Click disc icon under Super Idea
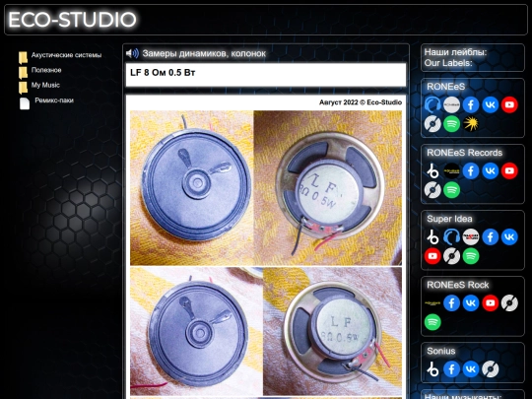The height and width of the screenshot is (399, 532). click(451, 256)
